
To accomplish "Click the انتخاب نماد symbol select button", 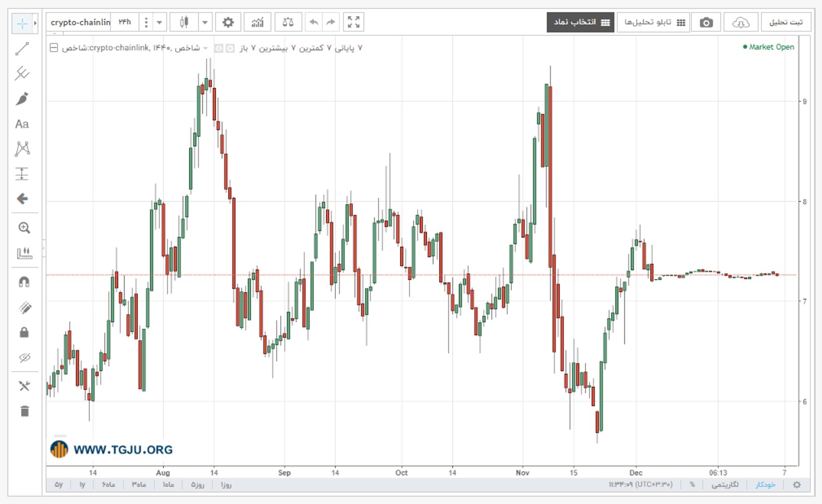I will click(x=580, y=22).
